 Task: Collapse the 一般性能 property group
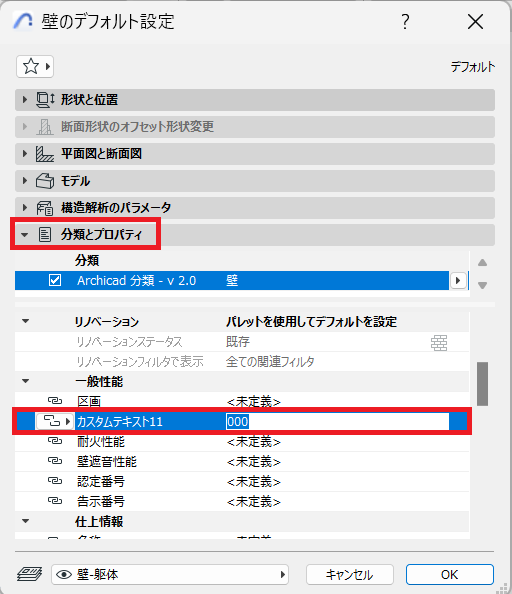25,381
